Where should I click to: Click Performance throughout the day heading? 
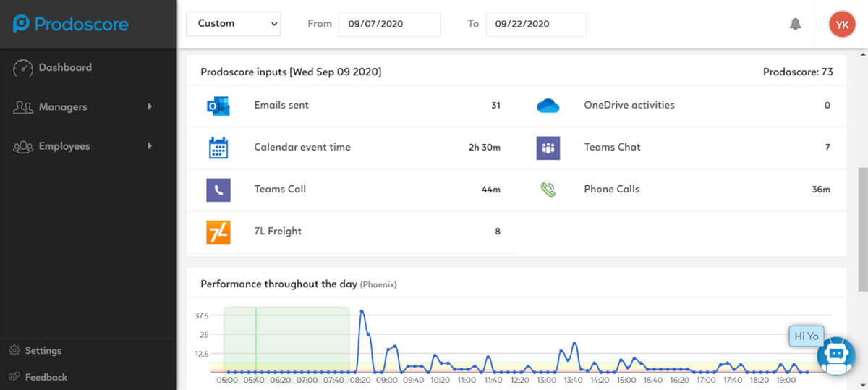click(x=278, y=284)
